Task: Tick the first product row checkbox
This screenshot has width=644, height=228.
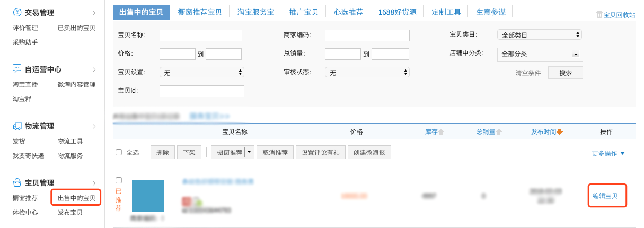Action: pos(119,180)
